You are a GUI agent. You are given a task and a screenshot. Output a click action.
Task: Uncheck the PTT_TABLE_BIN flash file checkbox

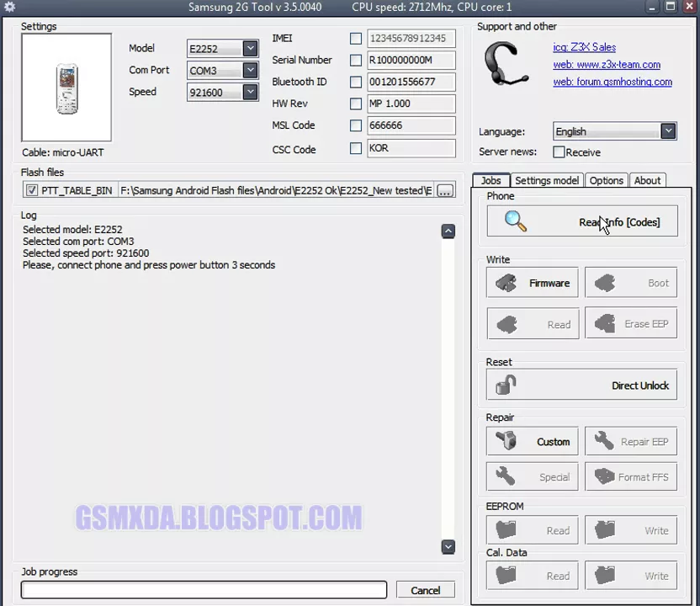pyautogui.click(x=32, y=191)
